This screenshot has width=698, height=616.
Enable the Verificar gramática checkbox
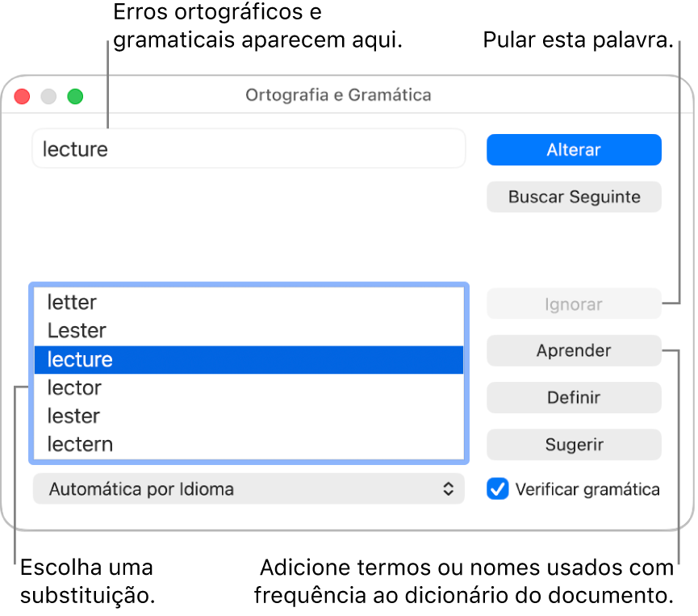497,489
